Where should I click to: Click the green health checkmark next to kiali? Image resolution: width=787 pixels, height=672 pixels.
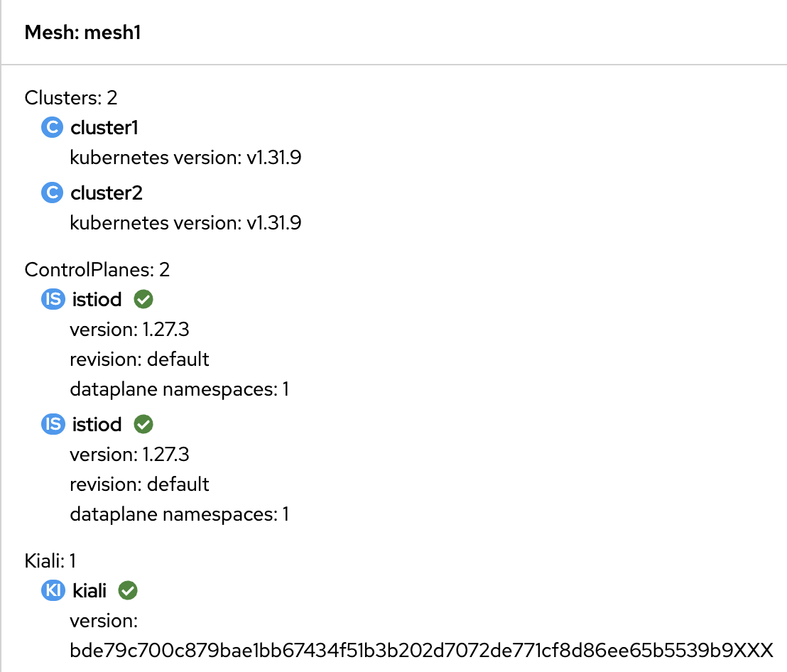128,590
